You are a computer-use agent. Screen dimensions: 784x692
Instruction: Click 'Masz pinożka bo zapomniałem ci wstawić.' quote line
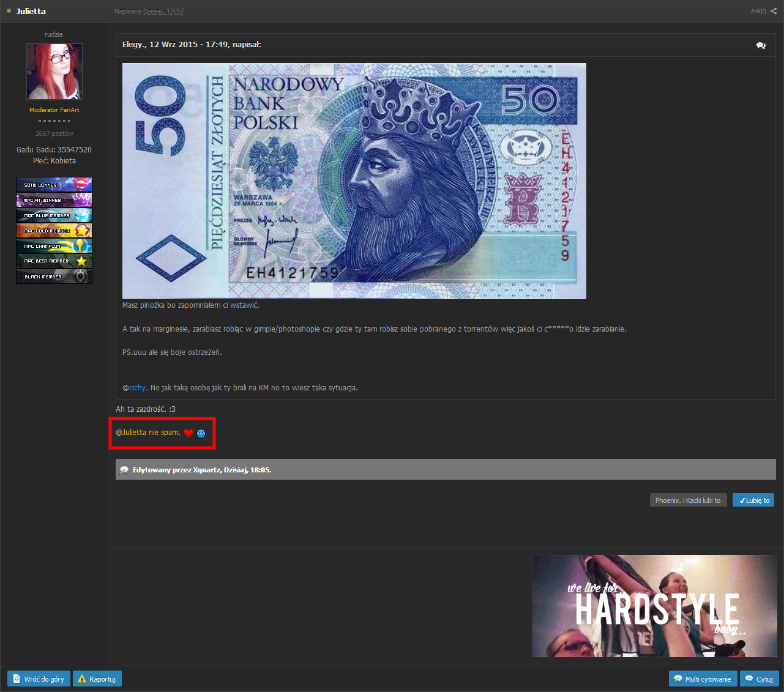pos(191,305)
